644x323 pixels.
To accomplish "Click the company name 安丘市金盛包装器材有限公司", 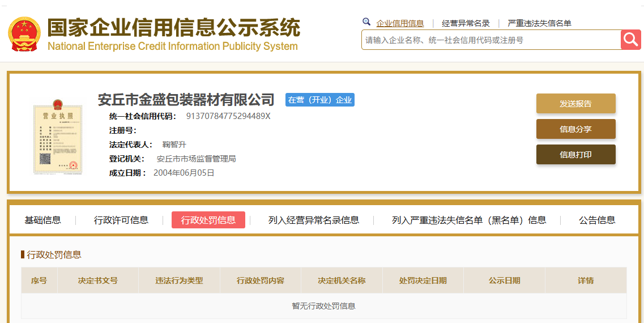I will coord(186,99).
